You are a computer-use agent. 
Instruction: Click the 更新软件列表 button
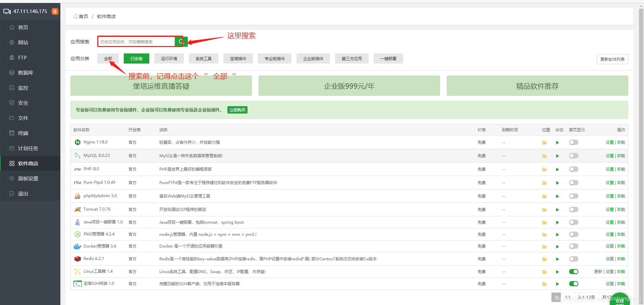point(612,59)
